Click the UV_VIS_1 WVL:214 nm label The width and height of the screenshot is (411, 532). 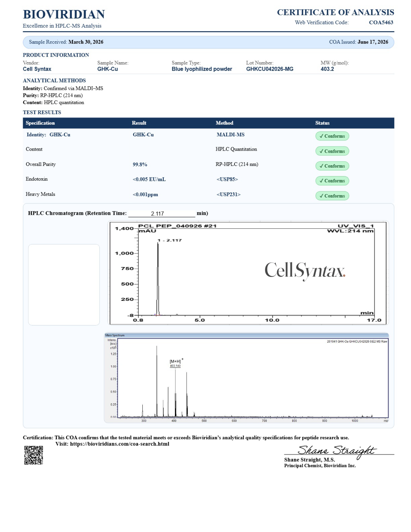(350, 228)
